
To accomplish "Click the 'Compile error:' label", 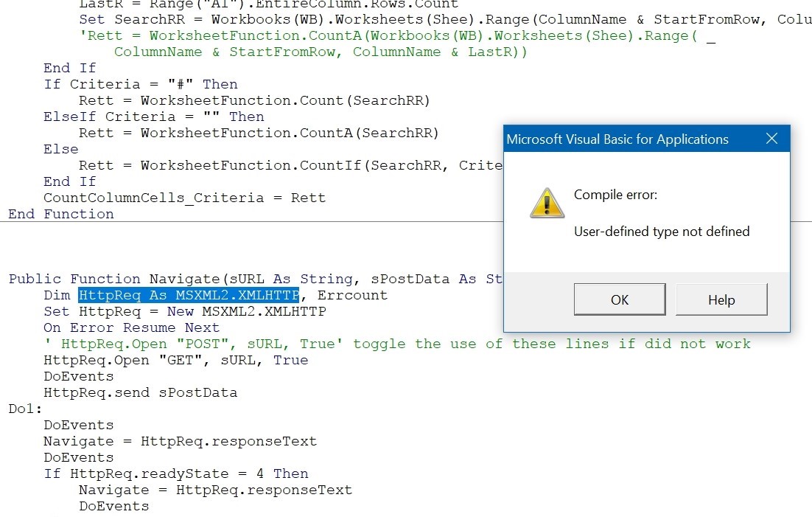I will [615, 195].
